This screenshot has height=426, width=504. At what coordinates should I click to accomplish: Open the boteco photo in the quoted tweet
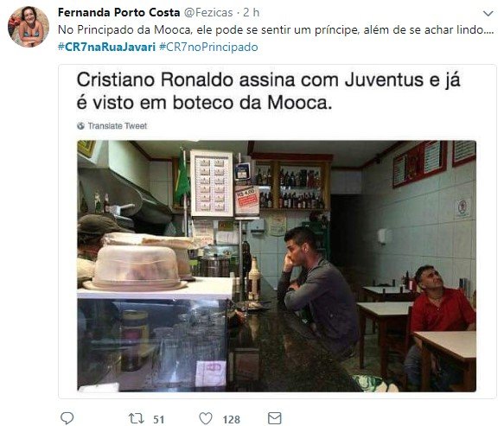point(277,266)
